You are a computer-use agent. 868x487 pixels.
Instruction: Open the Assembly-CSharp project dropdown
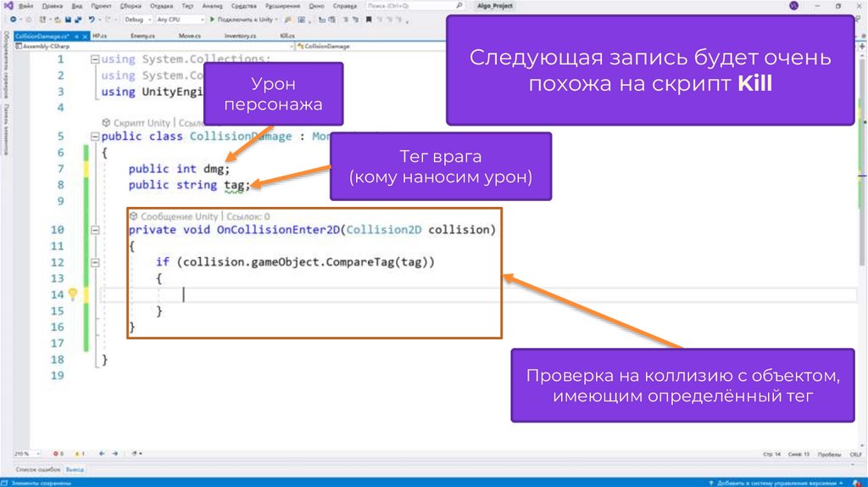coord(154,47)
